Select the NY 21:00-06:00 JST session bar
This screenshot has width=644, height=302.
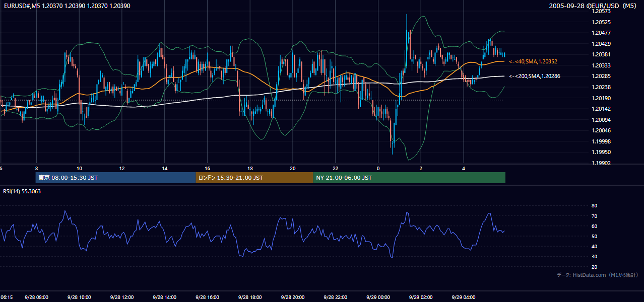tap(409, 178)
